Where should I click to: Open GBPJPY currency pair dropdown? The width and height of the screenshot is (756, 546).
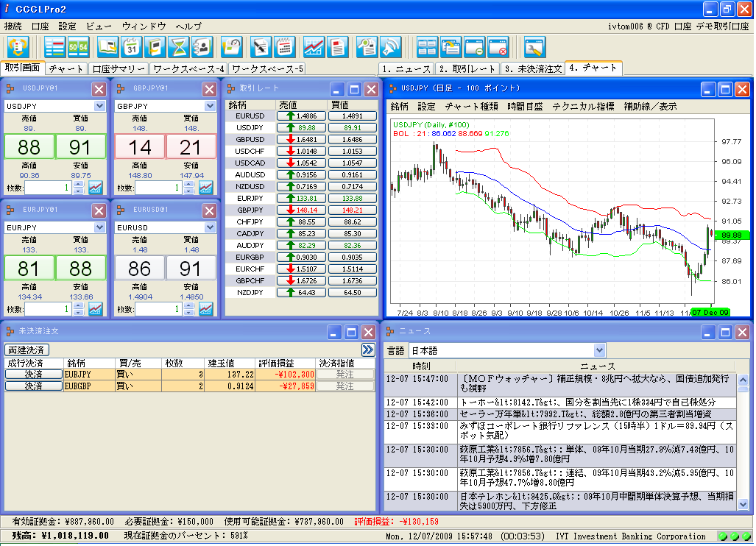[211, 106]
